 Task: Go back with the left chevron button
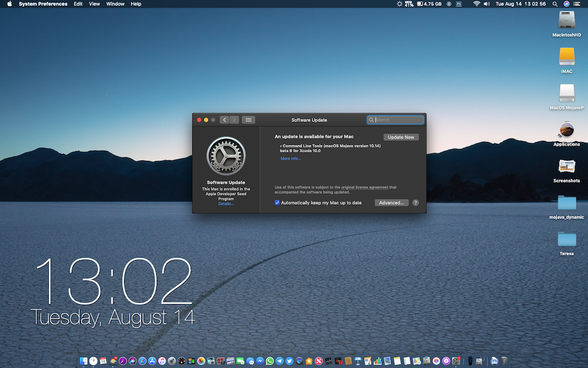tap(225, 120)
